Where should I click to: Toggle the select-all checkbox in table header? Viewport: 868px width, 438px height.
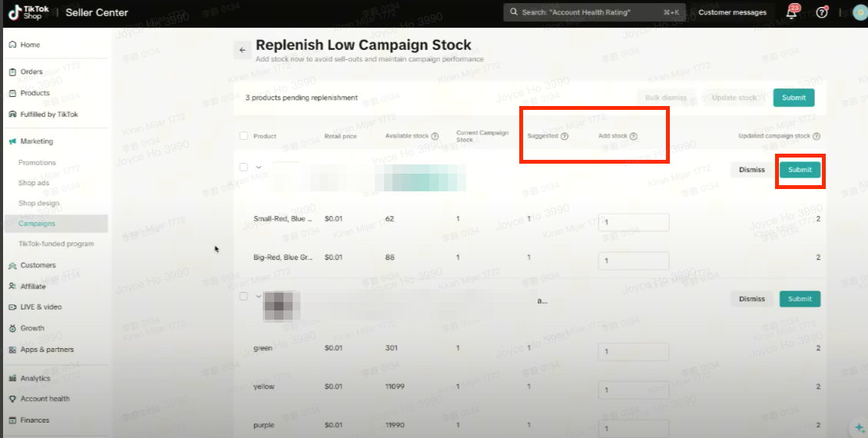[x=244, y=136]
